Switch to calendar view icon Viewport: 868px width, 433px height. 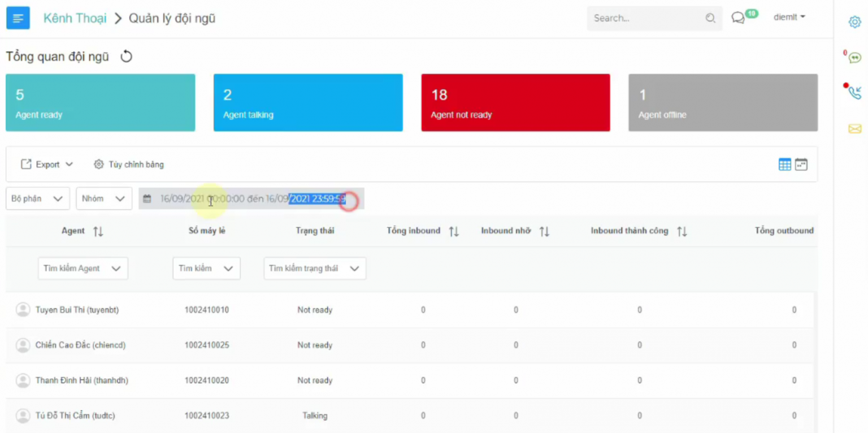point(801,164)
